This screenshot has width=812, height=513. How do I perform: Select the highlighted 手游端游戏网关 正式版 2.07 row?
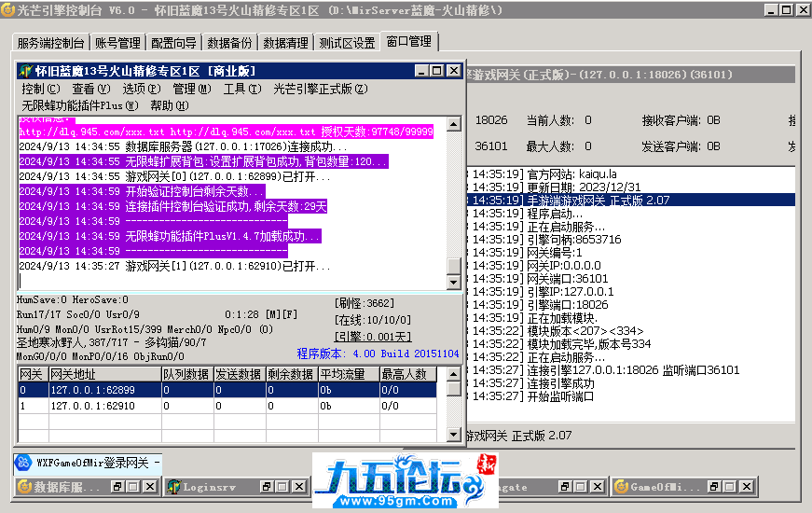[x=631, y=200]
